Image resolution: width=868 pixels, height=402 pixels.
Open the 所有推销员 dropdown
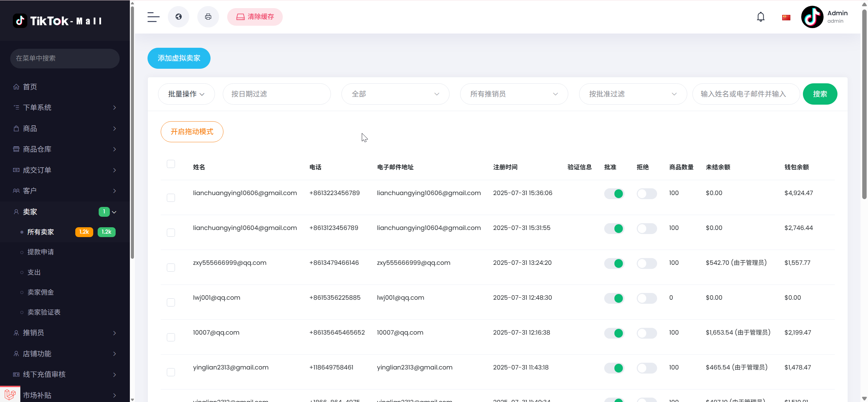[514, 94]
